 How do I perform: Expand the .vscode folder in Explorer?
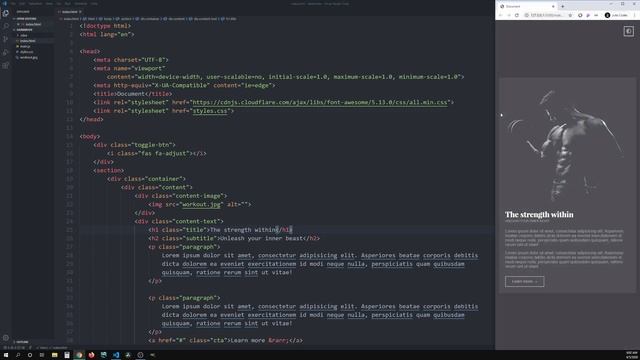(x=24, y=36)
